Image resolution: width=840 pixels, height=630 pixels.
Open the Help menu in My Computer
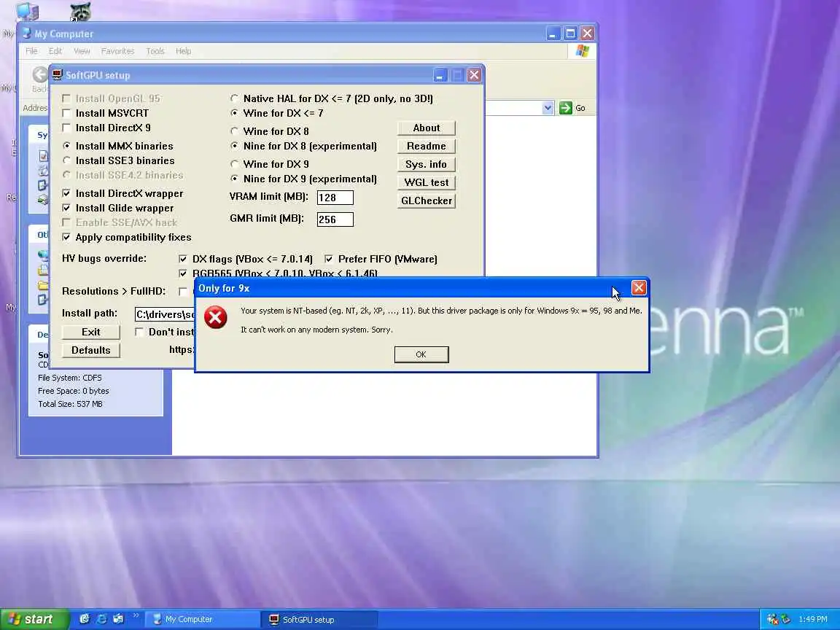tap(183, 51)
